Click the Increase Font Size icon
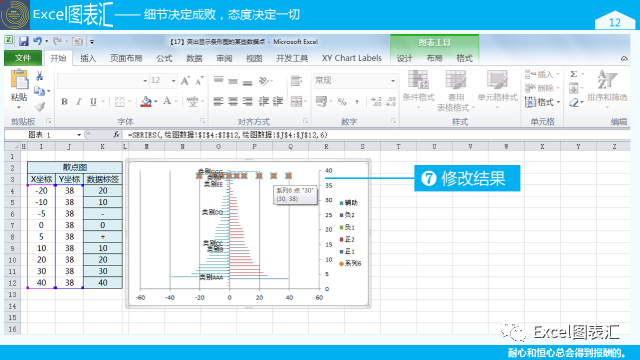Image resolution: width=640 pixels, height=360 pixels. 185,81
